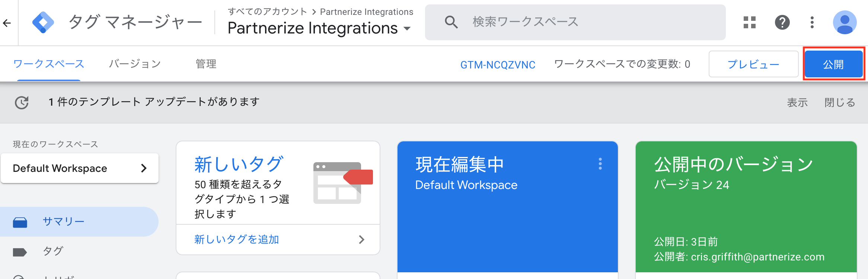Click the search magnifier icon
The image size is (868, 279).
(451, 22)
